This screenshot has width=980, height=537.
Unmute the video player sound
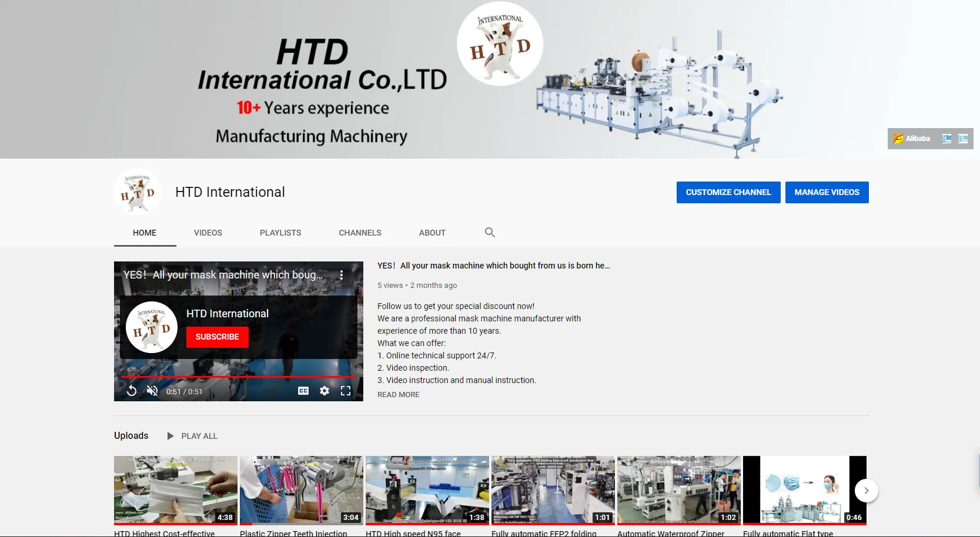coord(152,391)
